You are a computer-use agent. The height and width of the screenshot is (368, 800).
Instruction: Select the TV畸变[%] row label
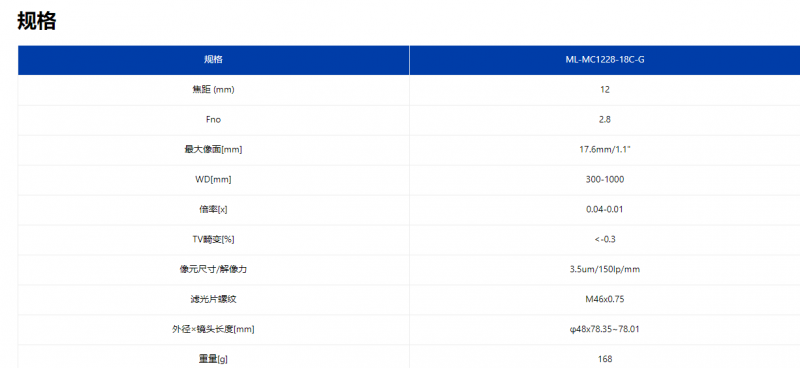click(213, 239)
